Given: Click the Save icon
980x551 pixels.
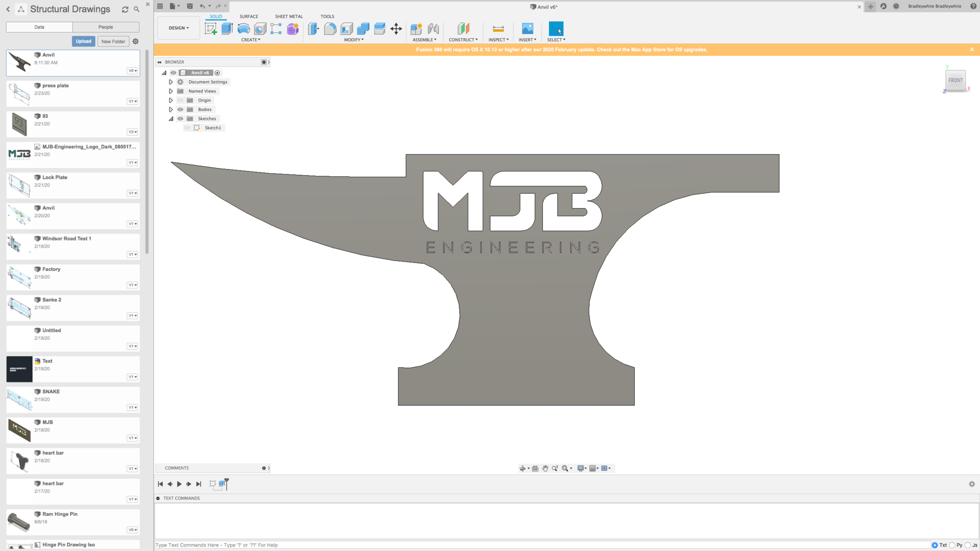Looking at the screenshot, I should (190, 6).
